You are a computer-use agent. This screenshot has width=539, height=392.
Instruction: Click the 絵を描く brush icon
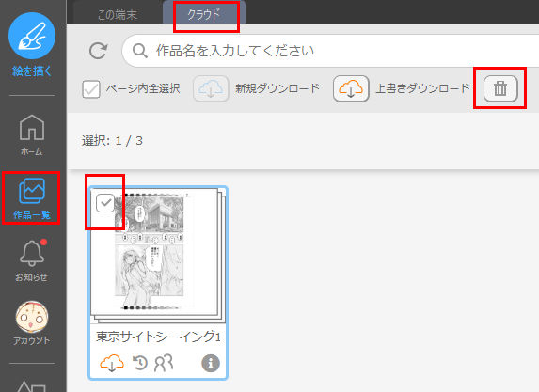(32, 36)
